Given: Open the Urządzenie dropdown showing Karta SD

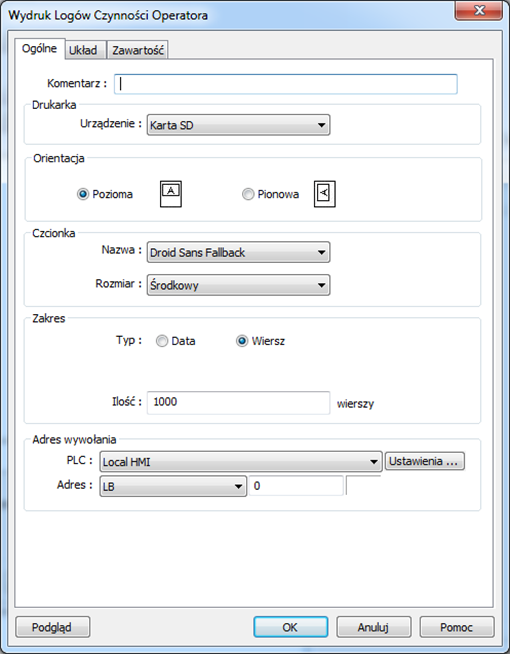Looking at the screenshot, I should click(238, 125).
